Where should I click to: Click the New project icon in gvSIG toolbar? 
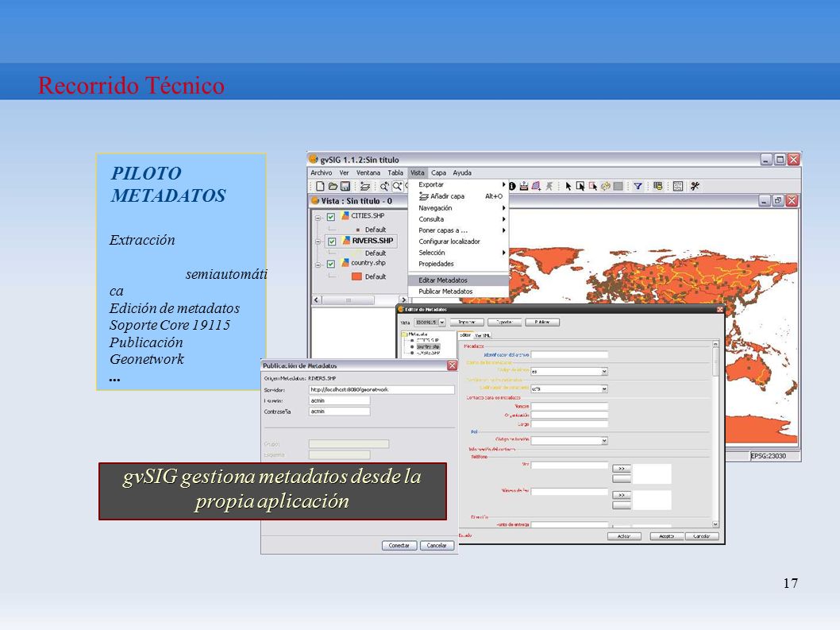tap(320, 186)
